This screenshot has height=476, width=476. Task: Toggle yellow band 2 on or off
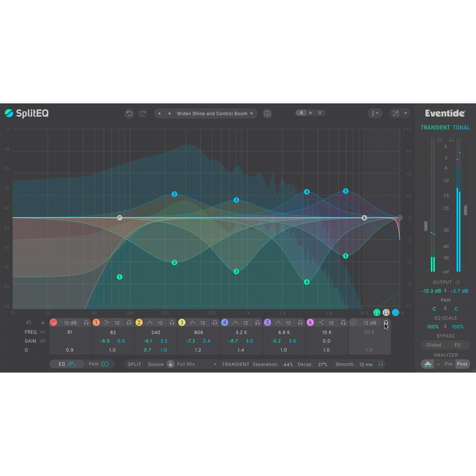click(x=139, y=322)
